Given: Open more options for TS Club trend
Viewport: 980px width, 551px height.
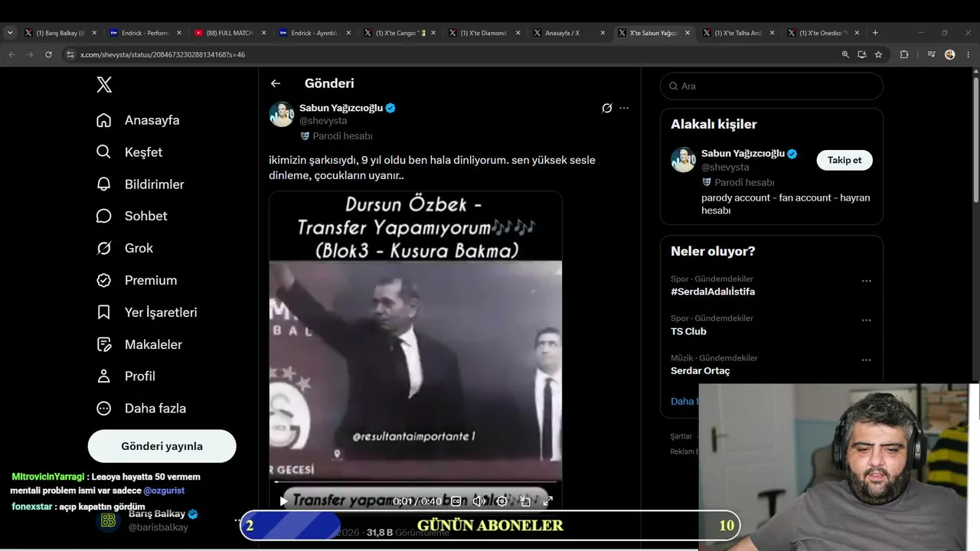Looking at the screenshot, I should [x=867, y=321].
